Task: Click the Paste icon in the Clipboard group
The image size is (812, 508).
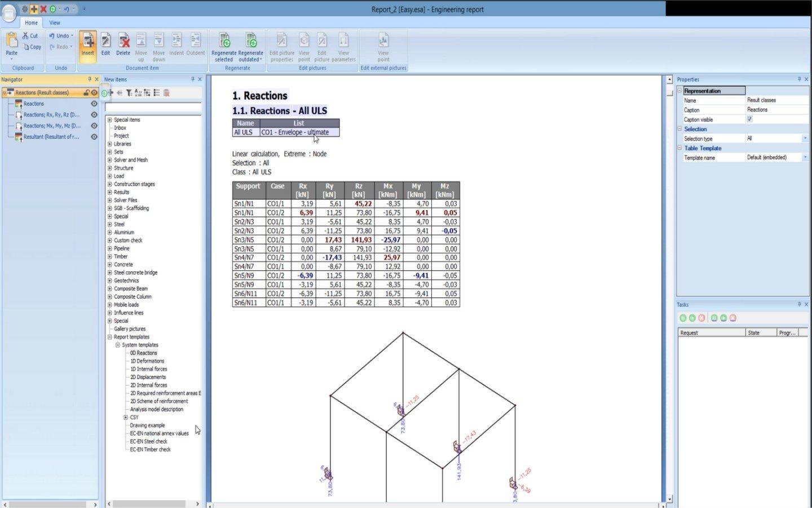Action: (x=11, y=44)
